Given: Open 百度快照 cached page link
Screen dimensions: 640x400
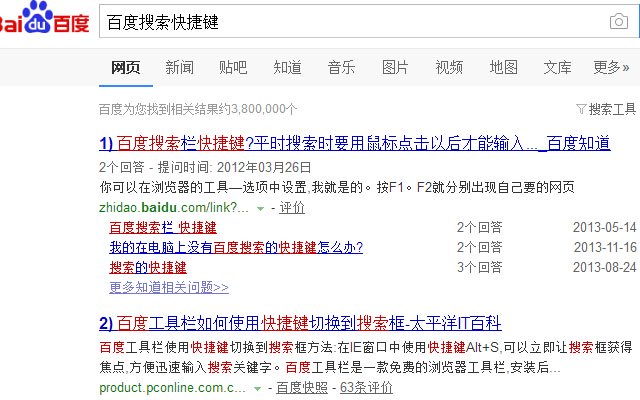Looking at the screenshot, I should (302, 388).
